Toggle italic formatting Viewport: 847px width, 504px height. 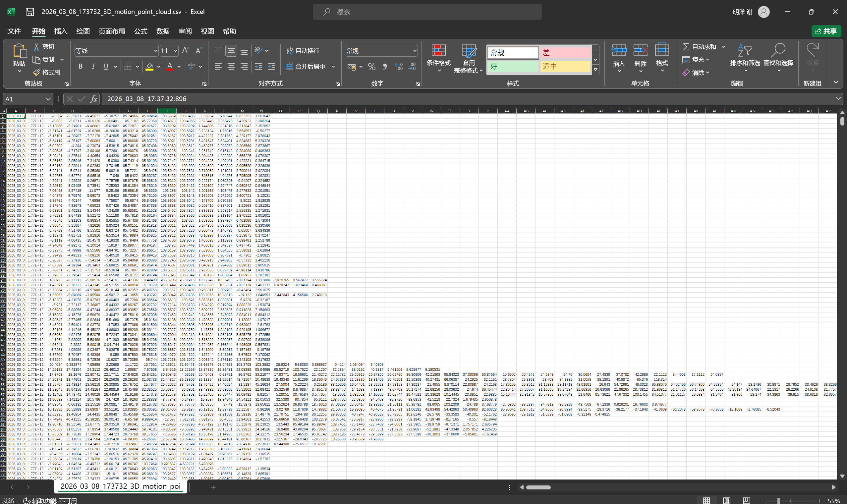93,67
